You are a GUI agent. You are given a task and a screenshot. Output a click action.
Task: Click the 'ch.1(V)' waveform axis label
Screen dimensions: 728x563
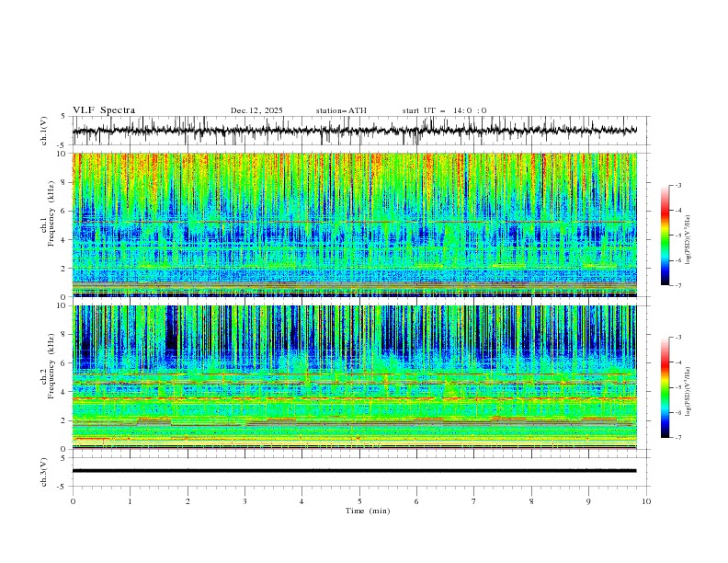[x=44, y=131]
